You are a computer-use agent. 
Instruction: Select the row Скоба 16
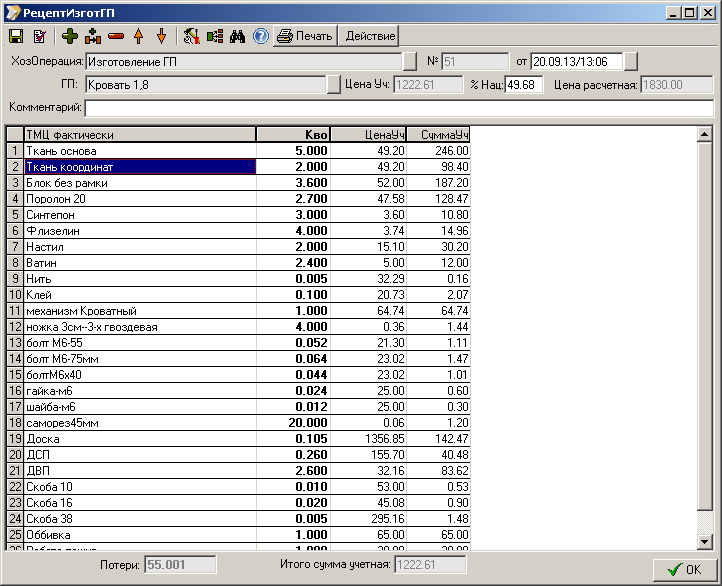click(x=238, y=503)
